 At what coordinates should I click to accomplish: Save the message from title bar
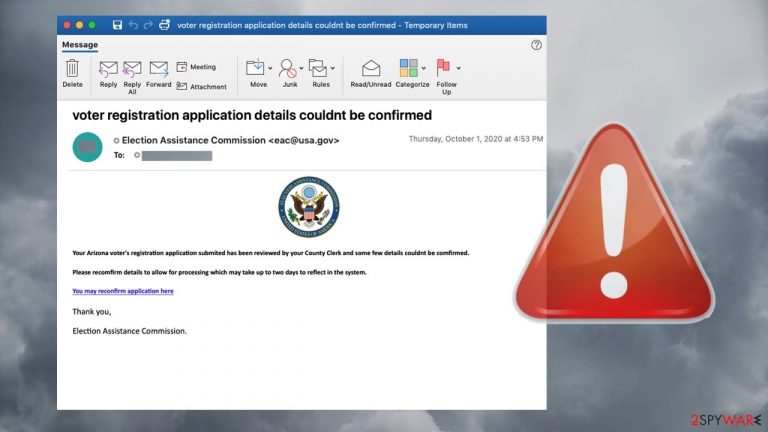coord(117,25)
